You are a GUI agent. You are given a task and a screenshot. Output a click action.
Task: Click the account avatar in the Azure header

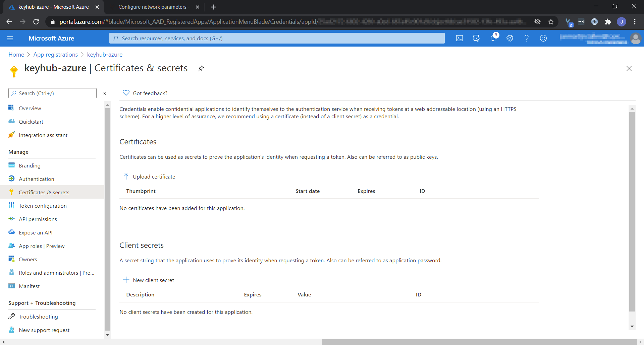[635, 39]
